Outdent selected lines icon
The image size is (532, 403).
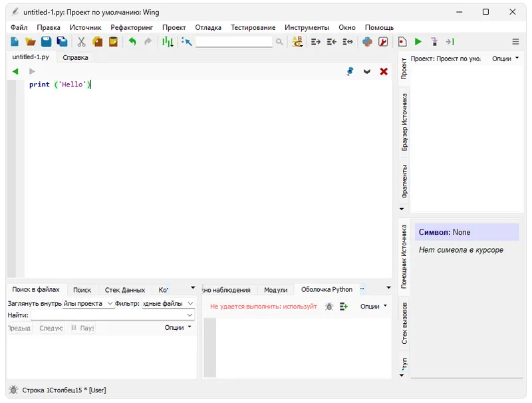coord(331,42)
